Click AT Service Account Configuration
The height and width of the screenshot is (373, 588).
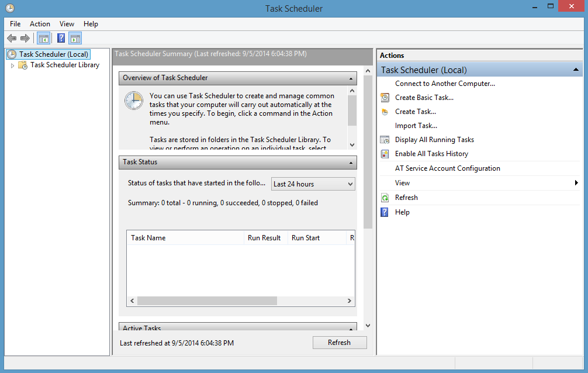tap(447, 168)
